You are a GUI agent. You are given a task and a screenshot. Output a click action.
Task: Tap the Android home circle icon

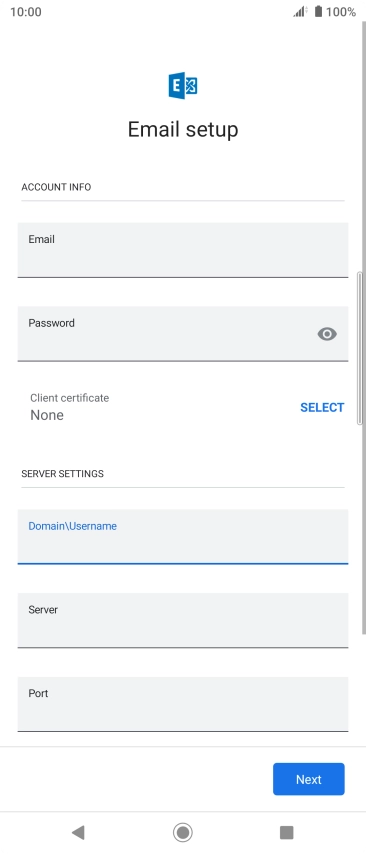click(x=183, y=832)
